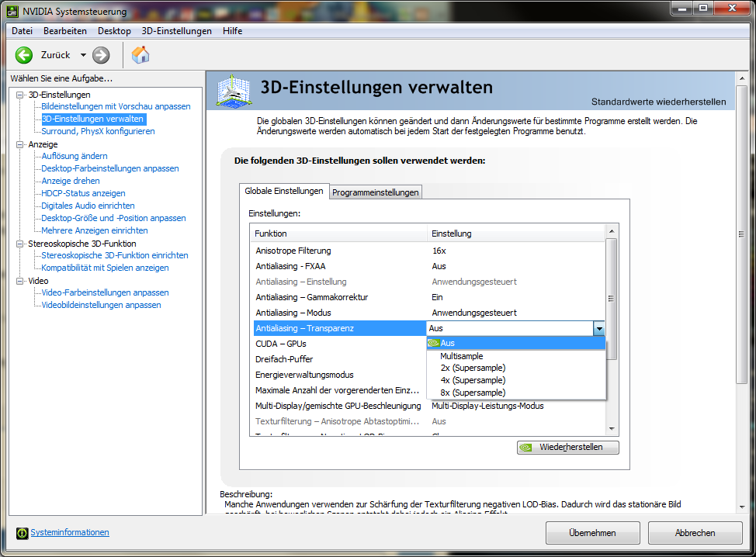Collapse the 3D-Einstellungen tree node
The image size is (756, 557).
(19, 95)
